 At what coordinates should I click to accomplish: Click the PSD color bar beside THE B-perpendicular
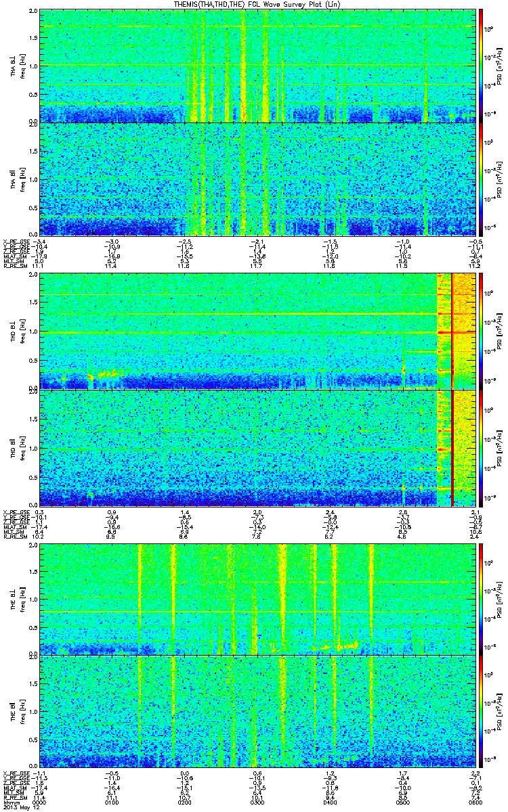coord(480,599)
